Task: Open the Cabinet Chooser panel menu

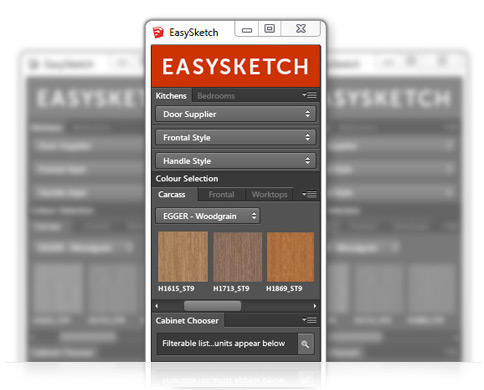Action: [310, 320]
